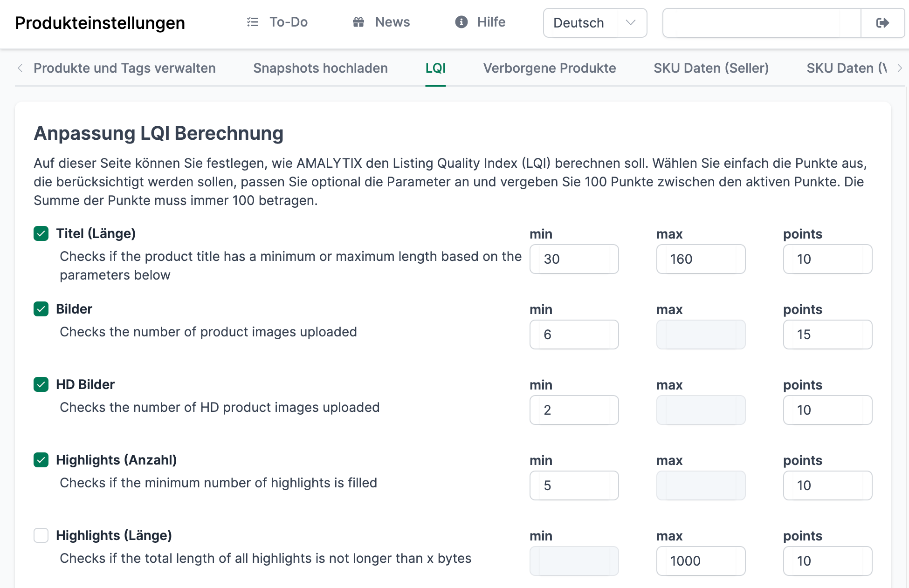This screenshot has width=909, height=588.
Task: Click the Highlights (Länge) max field
Action: click(701, 561)
